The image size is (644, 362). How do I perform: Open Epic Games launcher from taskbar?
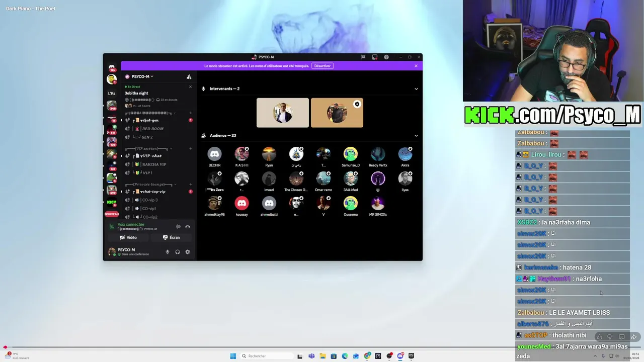coord(411,356)
